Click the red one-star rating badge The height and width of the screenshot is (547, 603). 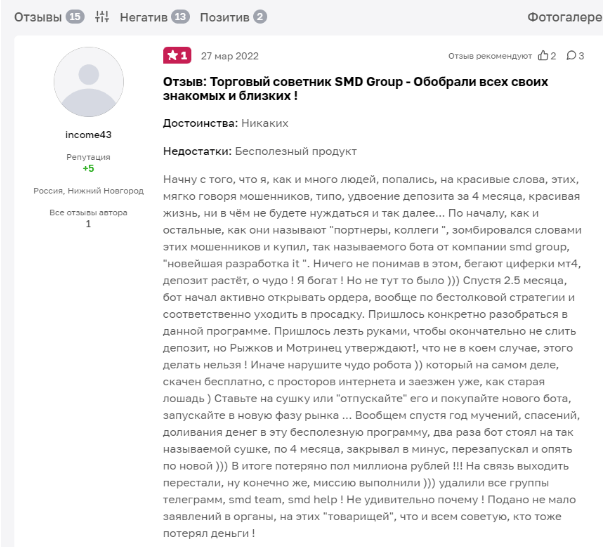coord(177,56)
